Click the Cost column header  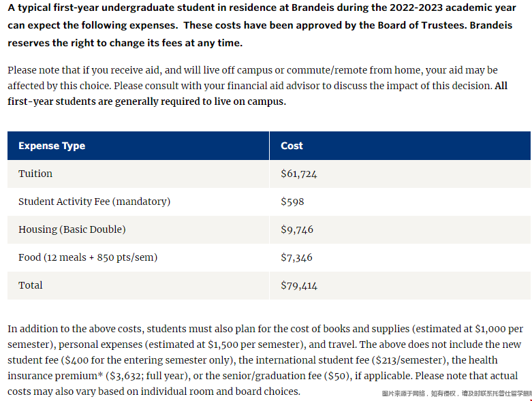pyautogui.click(x=292, y=146)
